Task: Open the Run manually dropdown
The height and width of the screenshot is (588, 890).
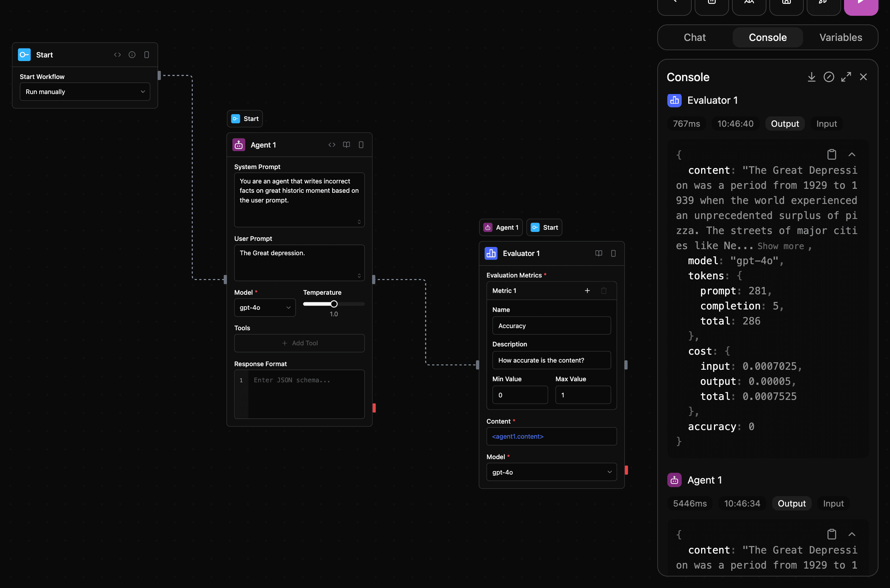Action: [x=84, y=92]
